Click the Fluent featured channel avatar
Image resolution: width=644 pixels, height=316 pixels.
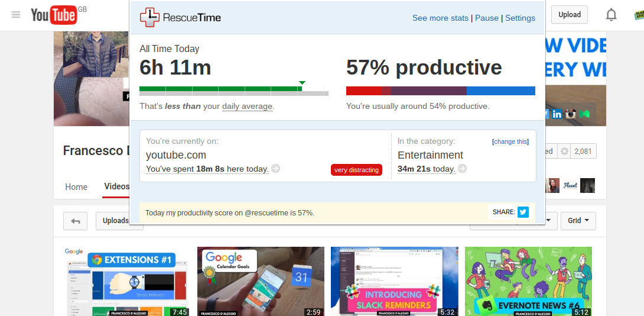(570, 186)
